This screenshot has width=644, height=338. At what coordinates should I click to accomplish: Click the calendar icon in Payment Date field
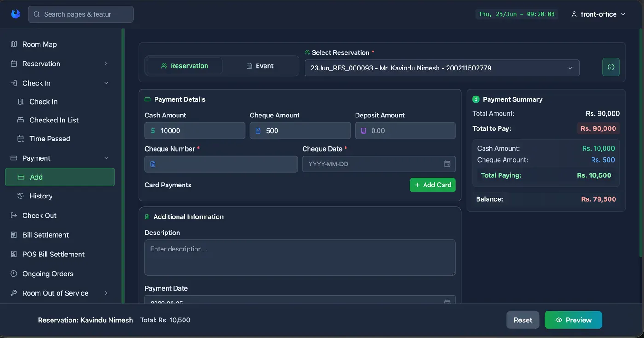click(x=447, y=302)
